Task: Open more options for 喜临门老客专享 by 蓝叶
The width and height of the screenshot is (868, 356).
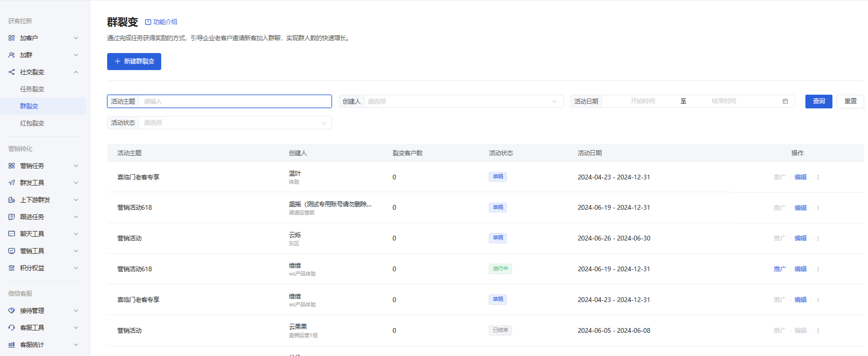Action: [818, 177]
